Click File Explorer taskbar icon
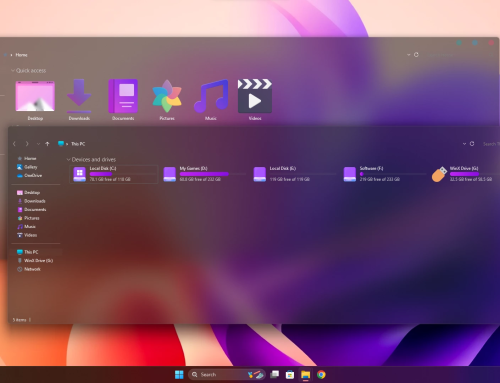The width and height of the screenshot is (500, 383). tap(306, 375)
